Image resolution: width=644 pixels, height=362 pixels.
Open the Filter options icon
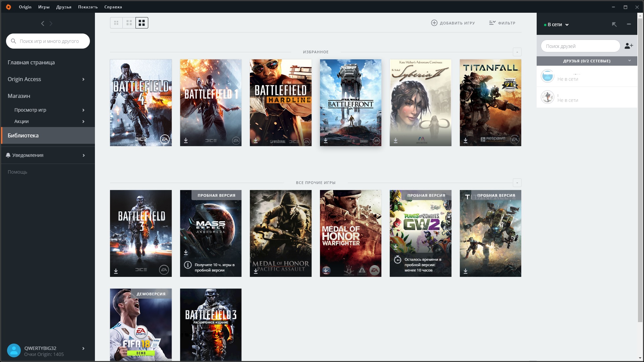point(492,23)
